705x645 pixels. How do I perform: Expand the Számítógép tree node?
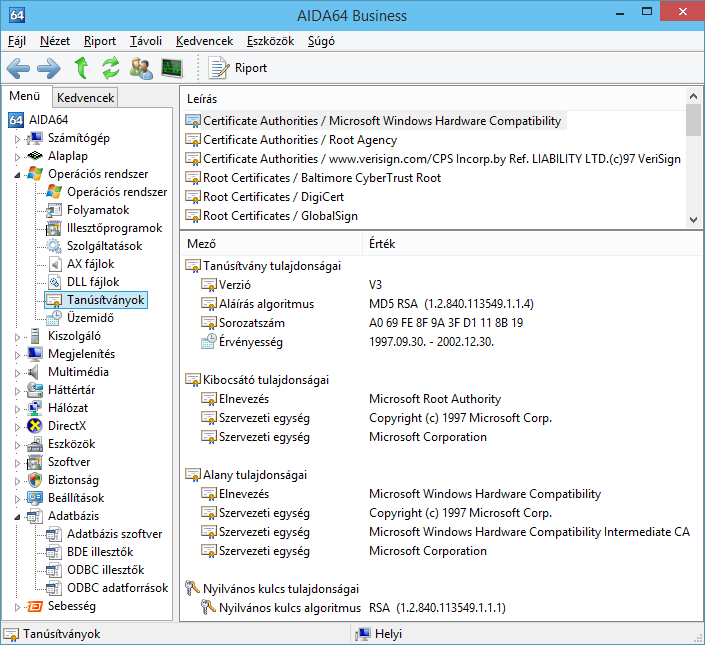pos(18,139)
